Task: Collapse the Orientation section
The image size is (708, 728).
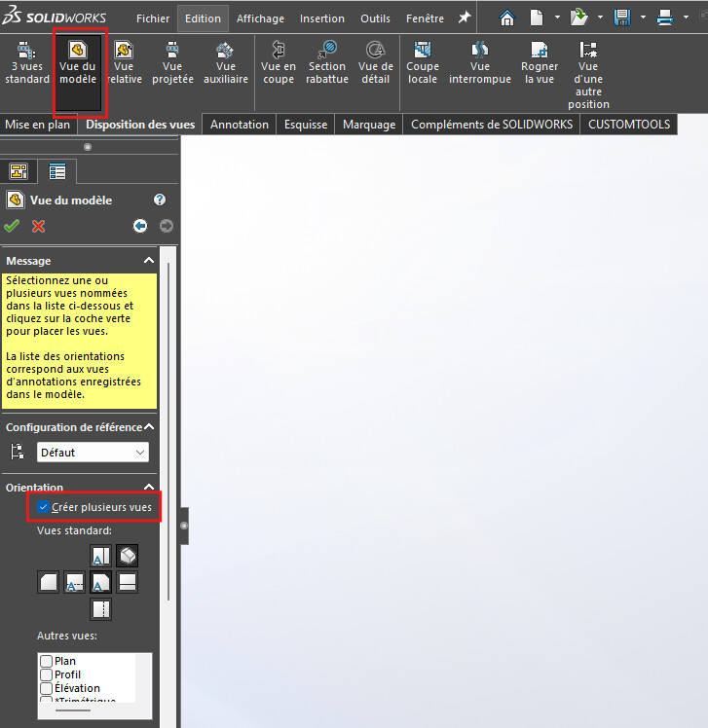Action: point(148,488)
